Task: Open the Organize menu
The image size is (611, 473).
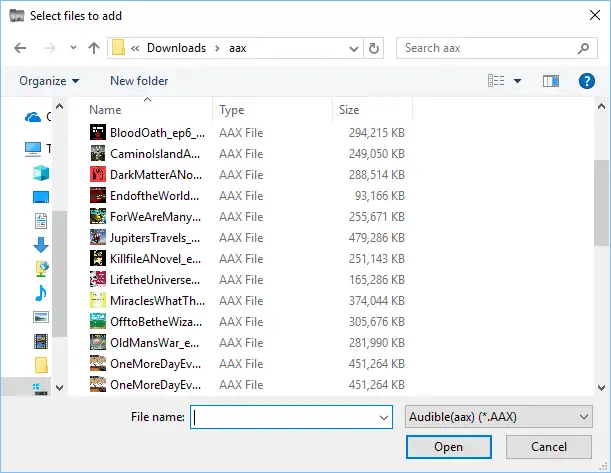Action: coord(49,81)
